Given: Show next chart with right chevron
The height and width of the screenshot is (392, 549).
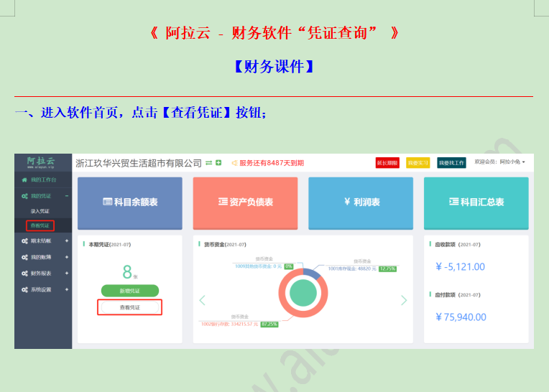Looking at the screenshot, I should pos(404,300).
